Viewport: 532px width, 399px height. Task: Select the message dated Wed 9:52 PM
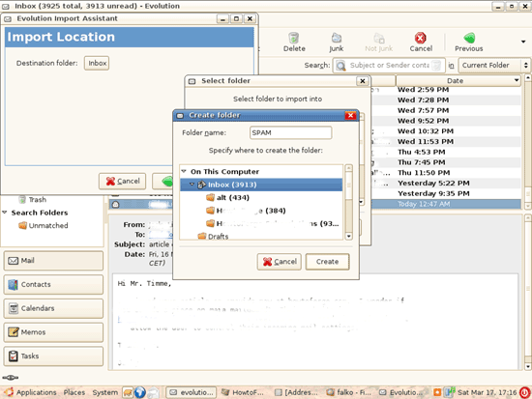[423, 121]
